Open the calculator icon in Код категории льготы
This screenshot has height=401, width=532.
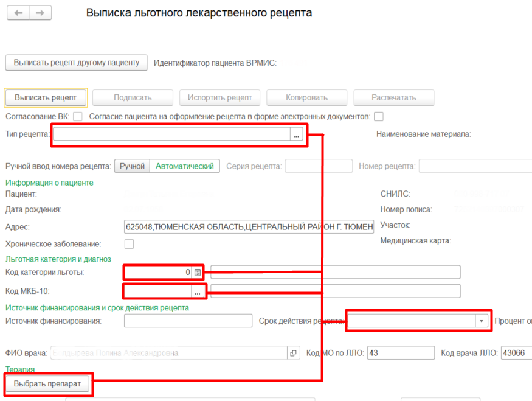point(197,273)
